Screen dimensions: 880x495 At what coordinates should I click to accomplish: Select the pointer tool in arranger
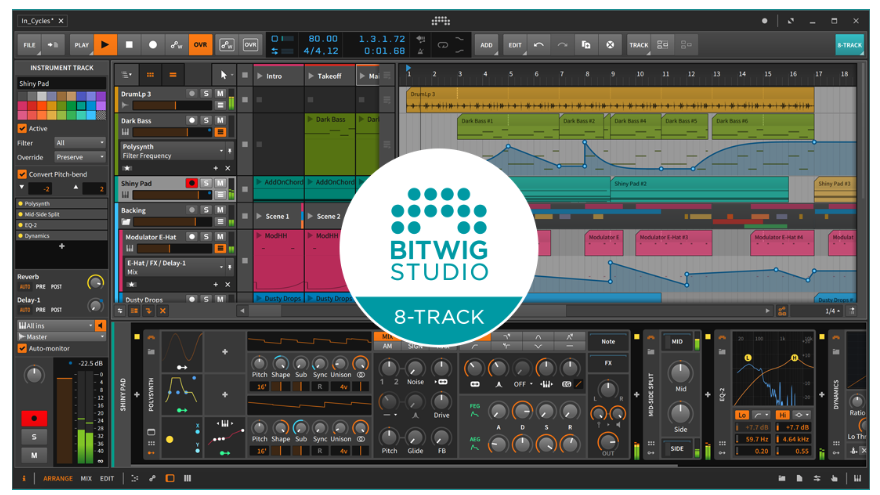point(224,75)
